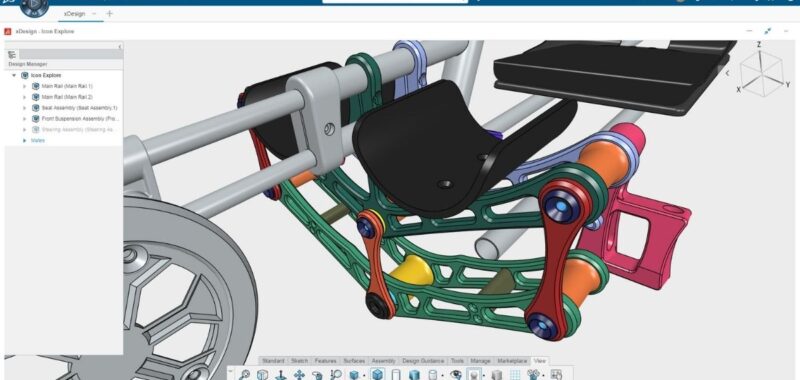Click the Design Manager tree icon
The image size is (800, 380).
12,55
